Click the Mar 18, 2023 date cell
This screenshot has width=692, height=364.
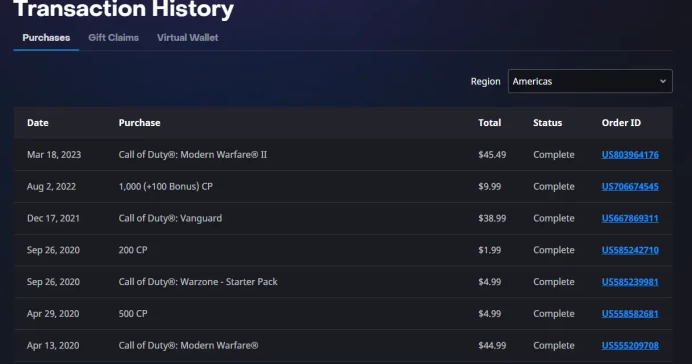pos(54,155)
